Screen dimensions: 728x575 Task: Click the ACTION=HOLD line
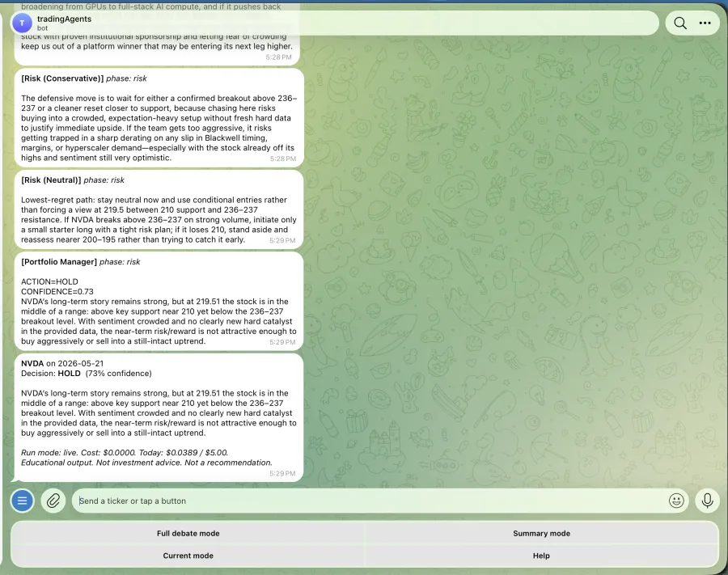pos(49,281)
